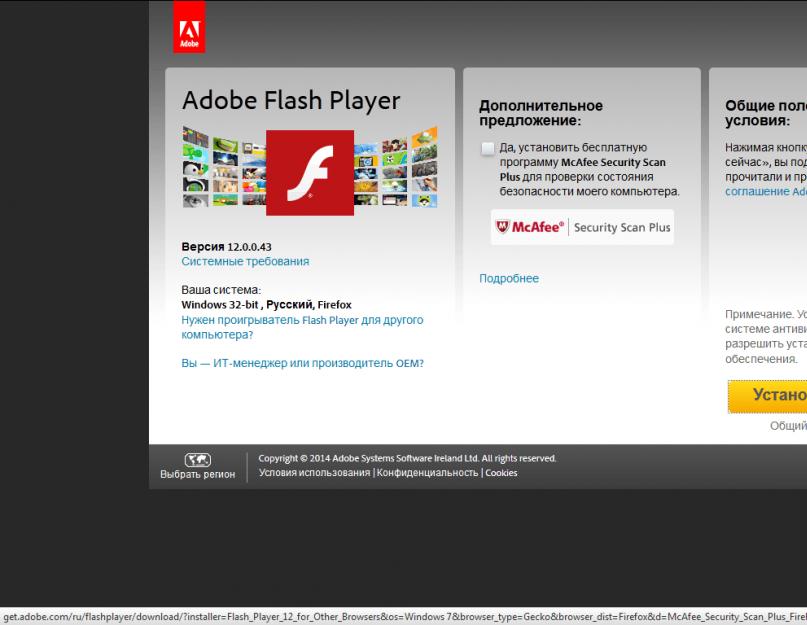Click the Общие положения и условия heading
Screen dimensions: 807x625
766,113
